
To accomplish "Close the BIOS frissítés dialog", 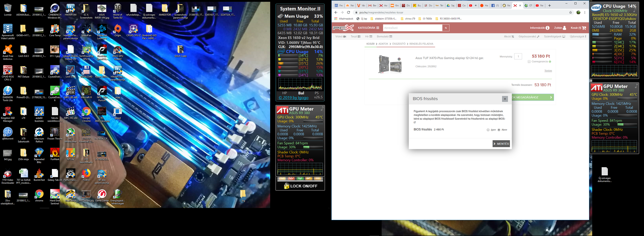I will tap(505, 99).
